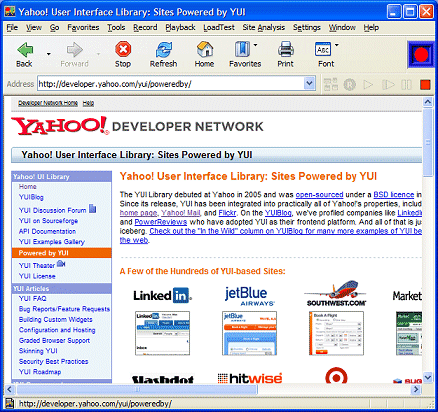The image size is (438, 412).
Task: Open the Site Analysis menu
Action: [x=264, y=27]
